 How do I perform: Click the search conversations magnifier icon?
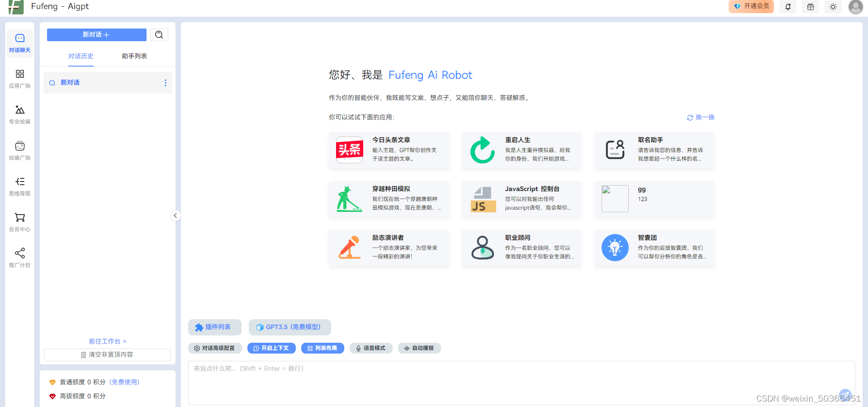pos(159,35)
